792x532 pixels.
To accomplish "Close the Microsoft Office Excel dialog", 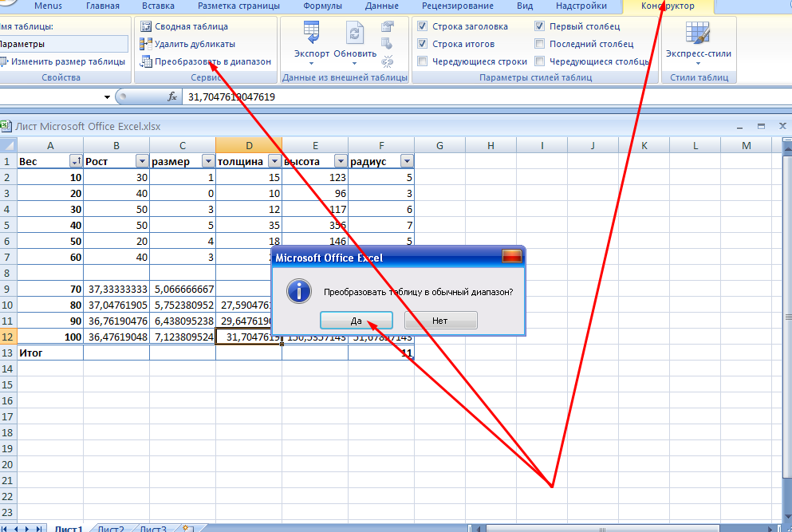I will pos(512,257).
